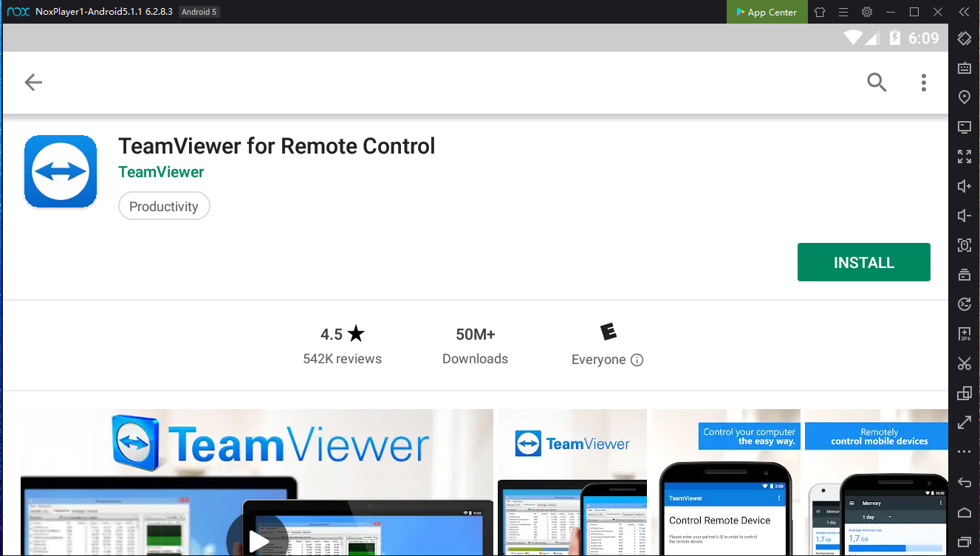Screen dimensions: 980x556
Task: Click the Android home button in sidebar
Action: (x=964, y=512)
